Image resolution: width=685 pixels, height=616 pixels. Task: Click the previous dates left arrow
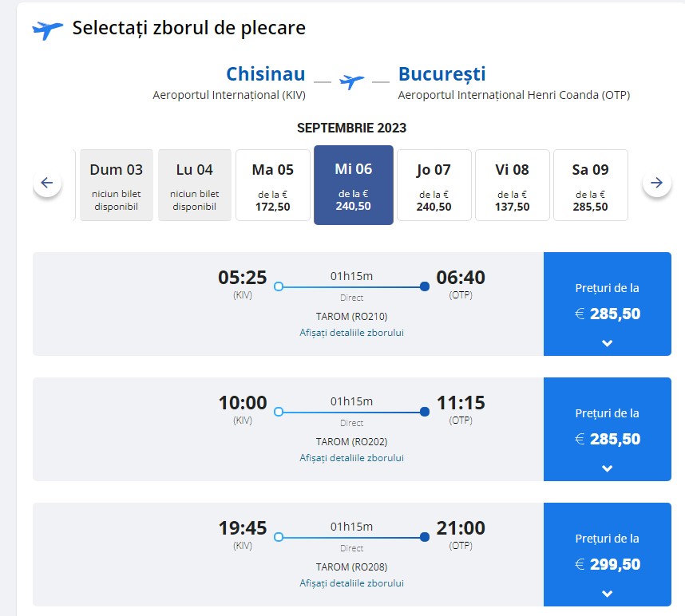click(46, 184)
